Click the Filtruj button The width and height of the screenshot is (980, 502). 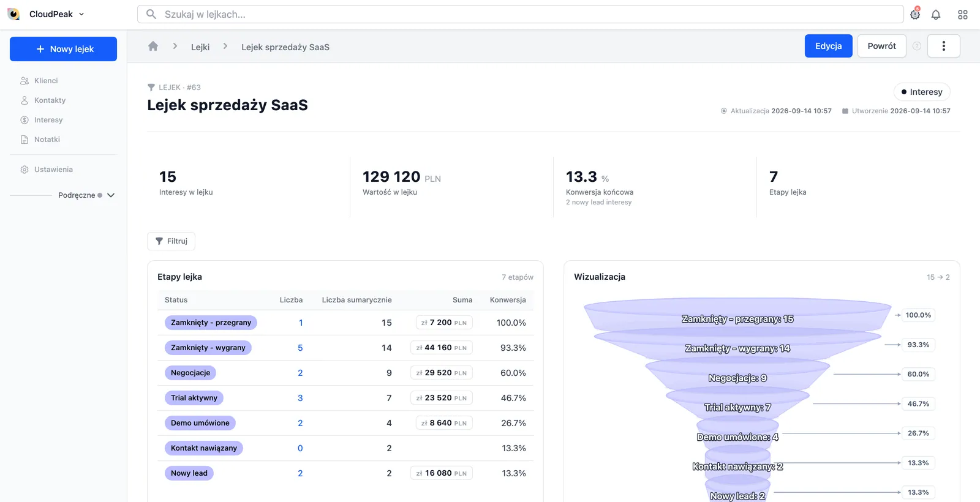pos(171,241)
